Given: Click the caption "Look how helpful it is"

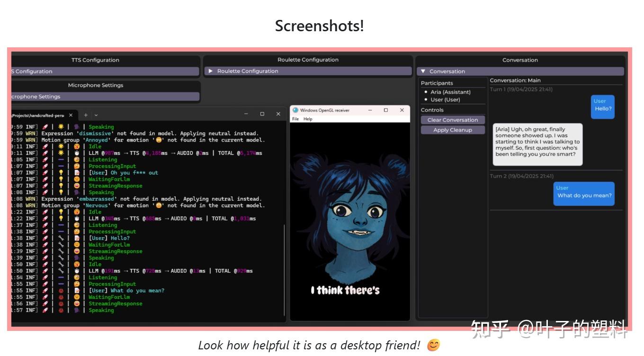Looking at the screenshot, I should point(310,345).
